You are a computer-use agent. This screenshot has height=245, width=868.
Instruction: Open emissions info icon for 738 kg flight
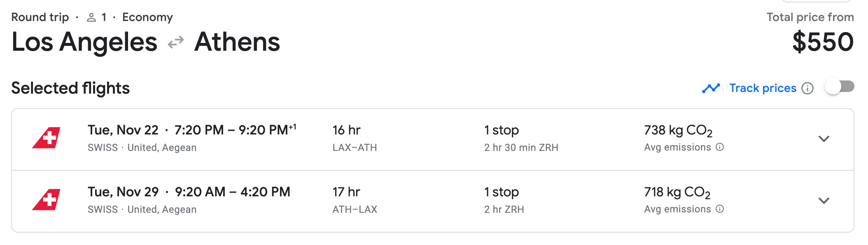pyautogui.click(x=720, y=147)
